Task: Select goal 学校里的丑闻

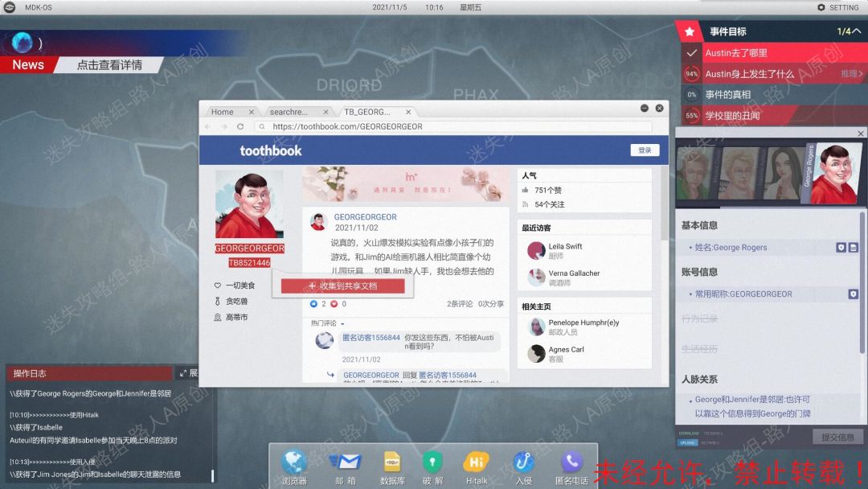Action: click(773, 116)
